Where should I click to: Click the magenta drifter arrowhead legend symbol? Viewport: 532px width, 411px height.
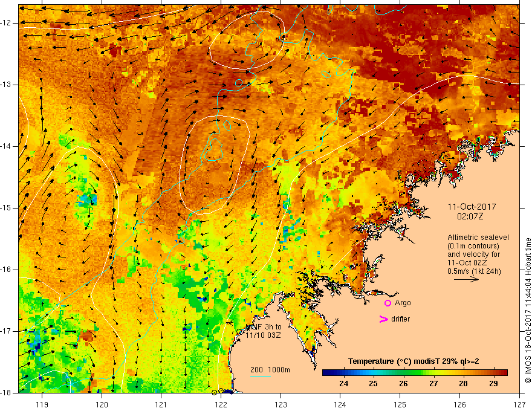[x=383, y=319]
